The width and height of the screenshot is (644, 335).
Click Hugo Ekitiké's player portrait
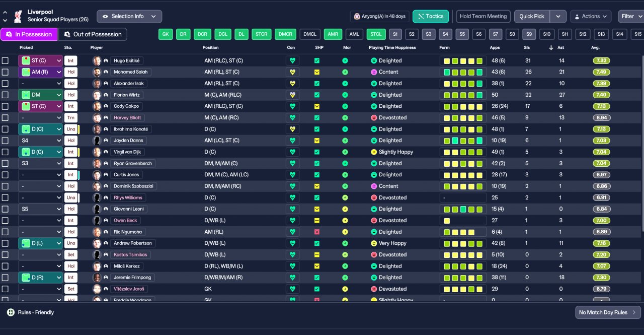(97, 60)
